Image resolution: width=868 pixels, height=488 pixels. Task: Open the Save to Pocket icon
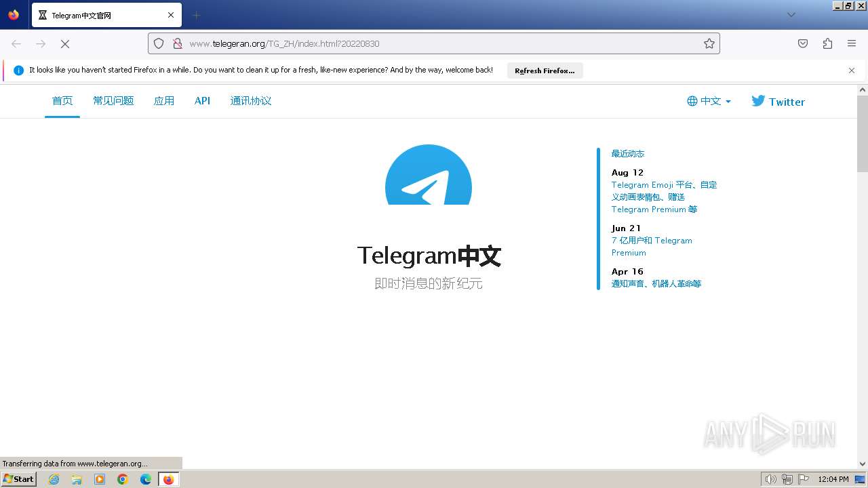(x=803, y=43)
